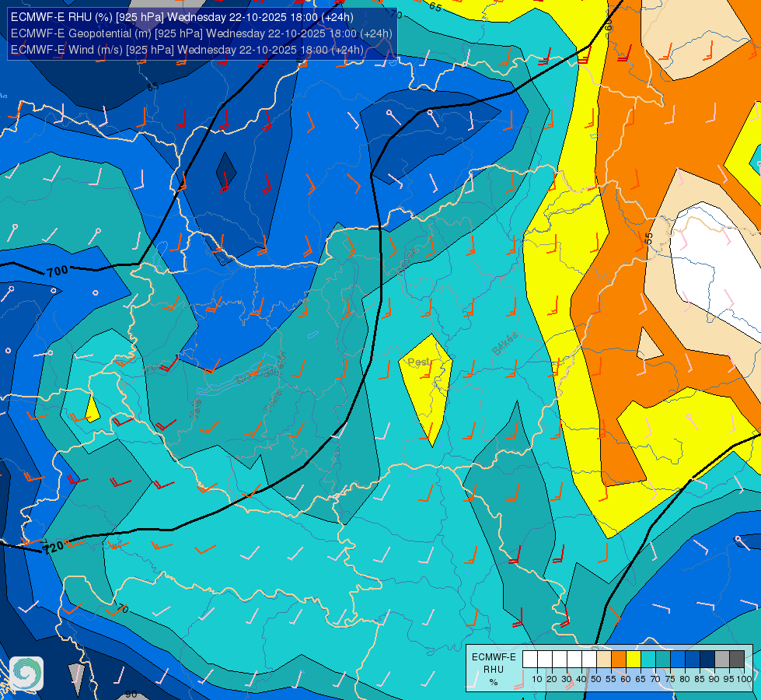This screenshot has width=761, height=700.
Task: Click the 700 geopotential contour label
Action: pos(58,271)
